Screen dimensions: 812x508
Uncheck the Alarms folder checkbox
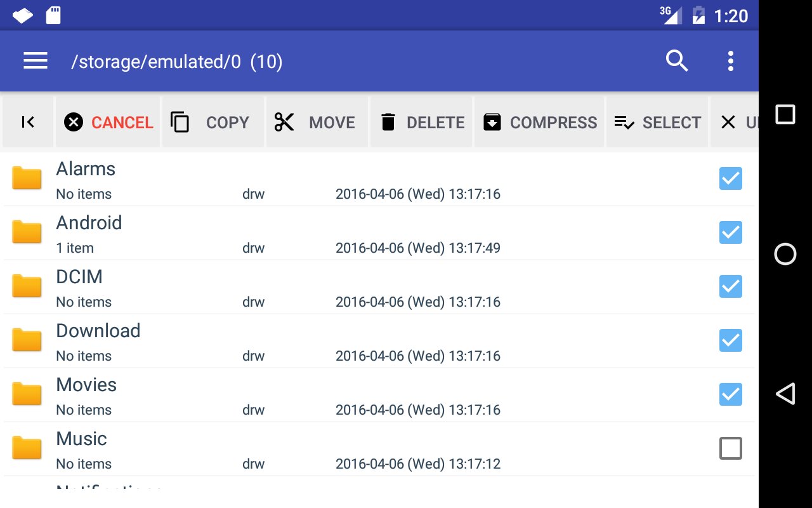(730, 178)
